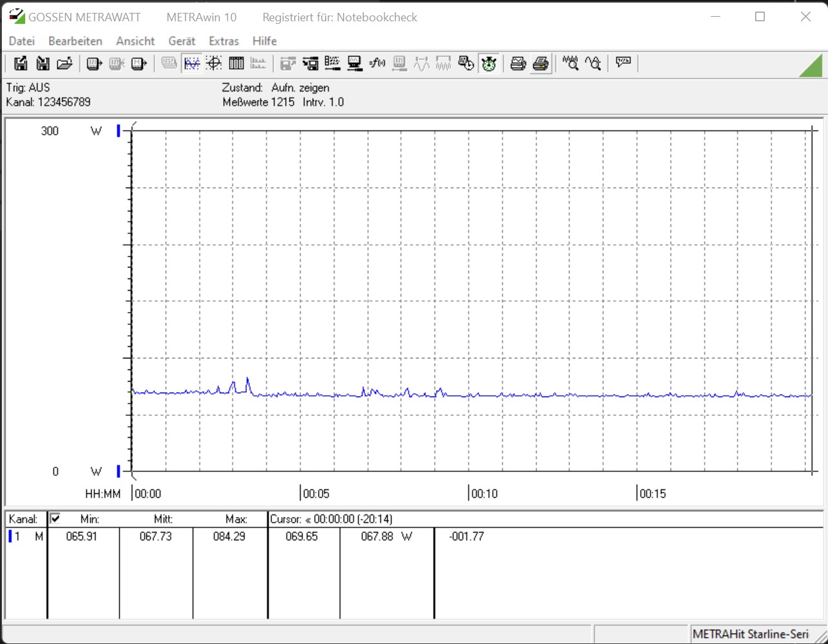Screen dimensions: 828x644
Task: Click the computer monitor measurement icon
Action: 355,63
